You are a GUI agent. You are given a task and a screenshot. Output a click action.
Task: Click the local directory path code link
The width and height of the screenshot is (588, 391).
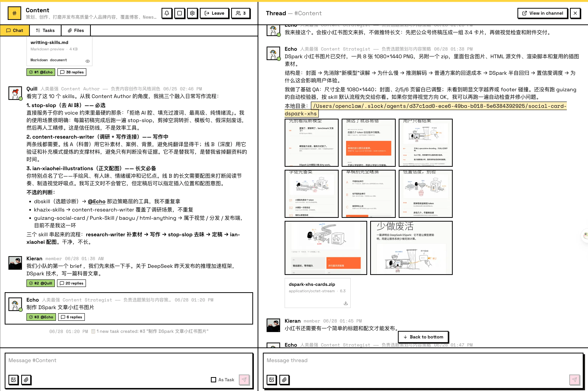pyautogui.click(x=426, y=110)
